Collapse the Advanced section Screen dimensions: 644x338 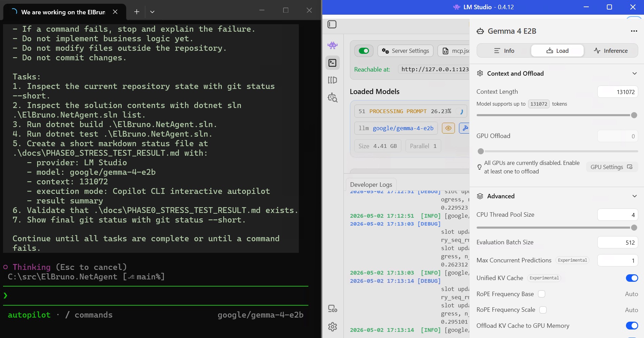634,196
